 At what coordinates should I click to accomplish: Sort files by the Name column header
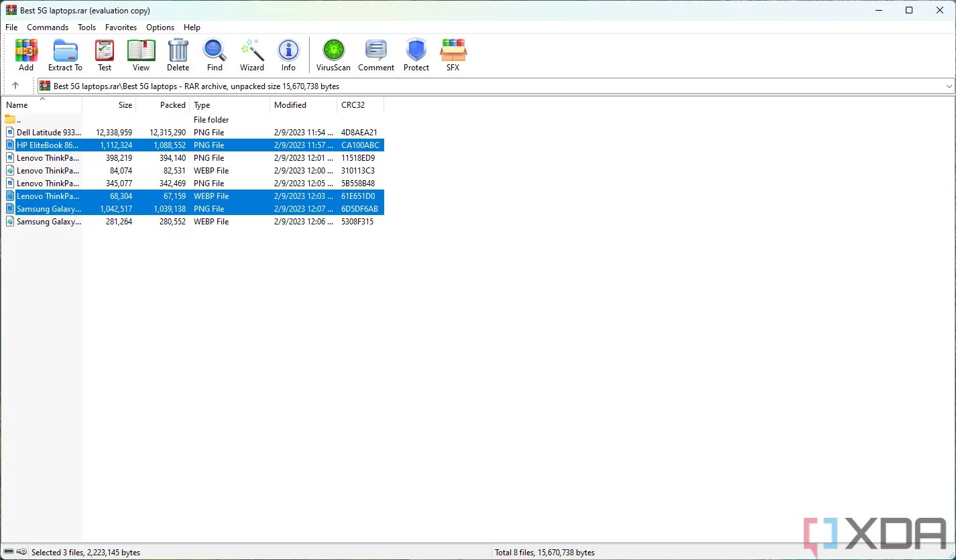(x=16, y=105)
